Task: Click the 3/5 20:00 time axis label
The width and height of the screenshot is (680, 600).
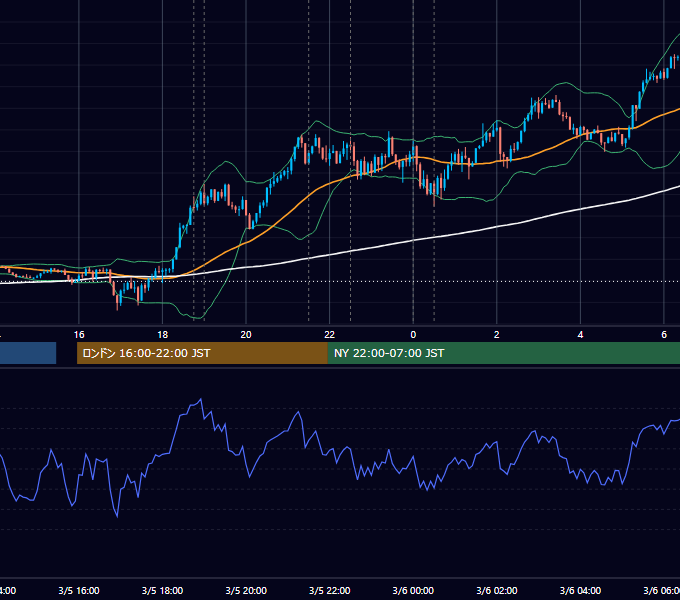Action: click(x=246, y=590)
